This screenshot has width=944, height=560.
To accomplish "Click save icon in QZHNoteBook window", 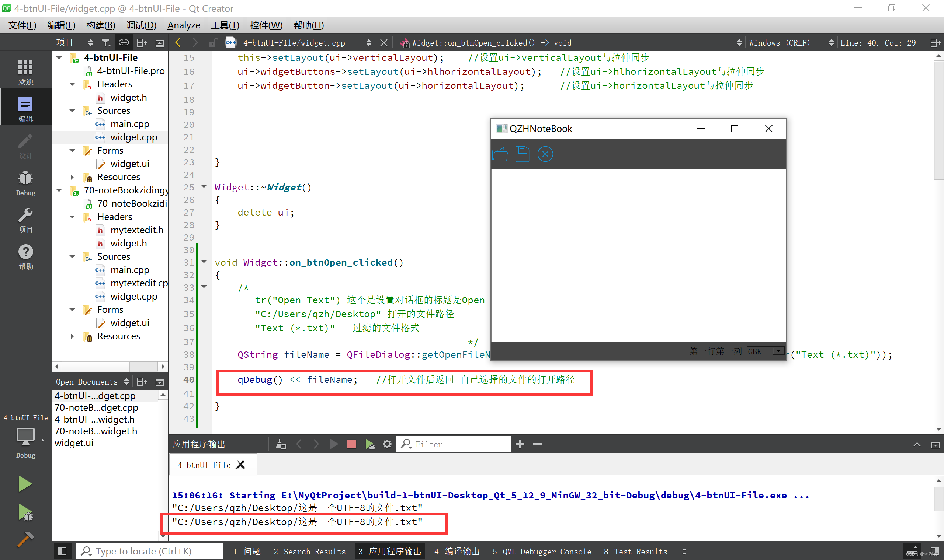I will (x=522, y=154).
